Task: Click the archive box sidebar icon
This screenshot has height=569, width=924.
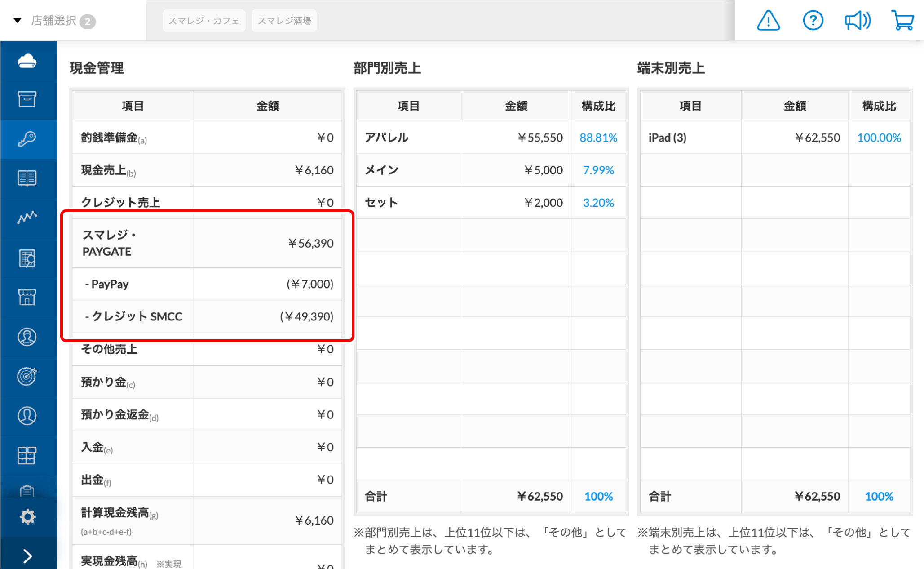Action: [x=27, y=99]
